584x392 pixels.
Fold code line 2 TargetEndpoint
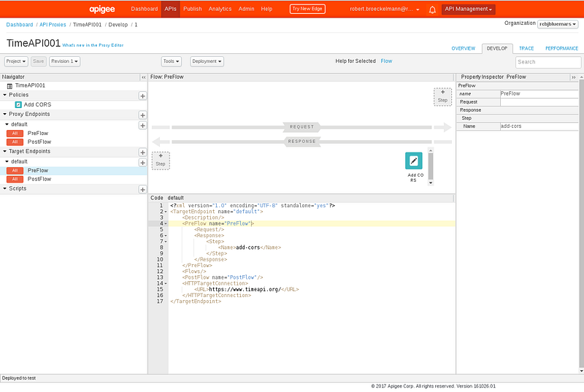[x=166, y=212]
